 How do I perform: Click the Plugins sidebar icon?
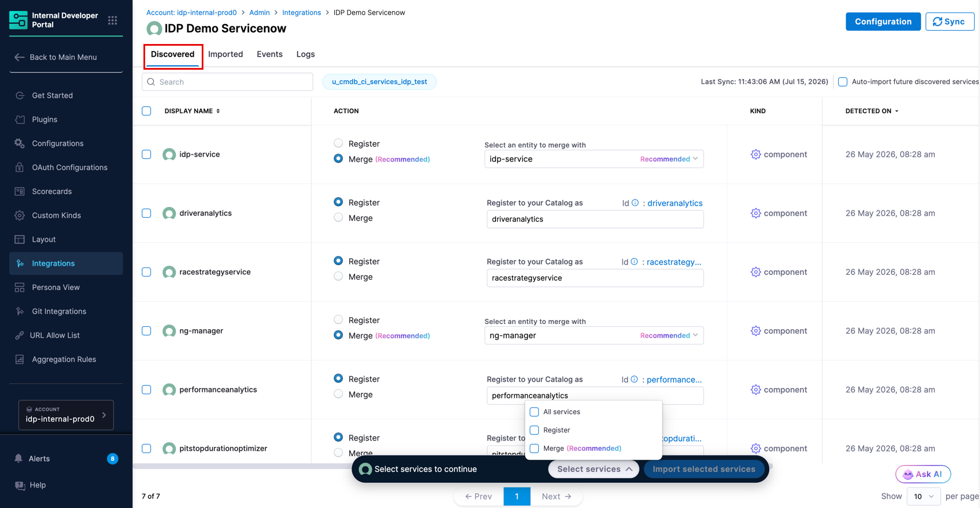point(20,119)
